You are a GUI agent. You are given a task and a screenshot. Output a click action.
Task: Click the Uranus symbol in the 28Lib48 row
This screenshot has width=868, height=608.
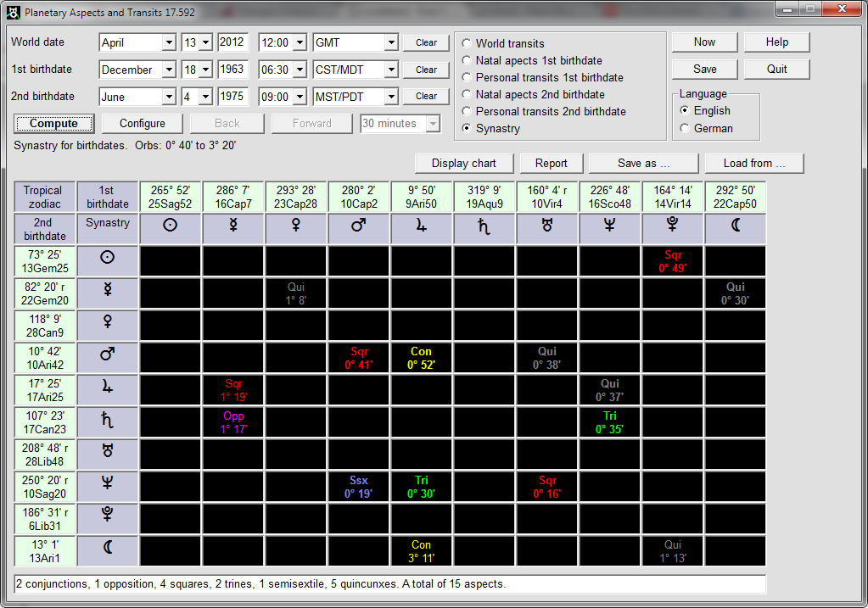[108, 450]
